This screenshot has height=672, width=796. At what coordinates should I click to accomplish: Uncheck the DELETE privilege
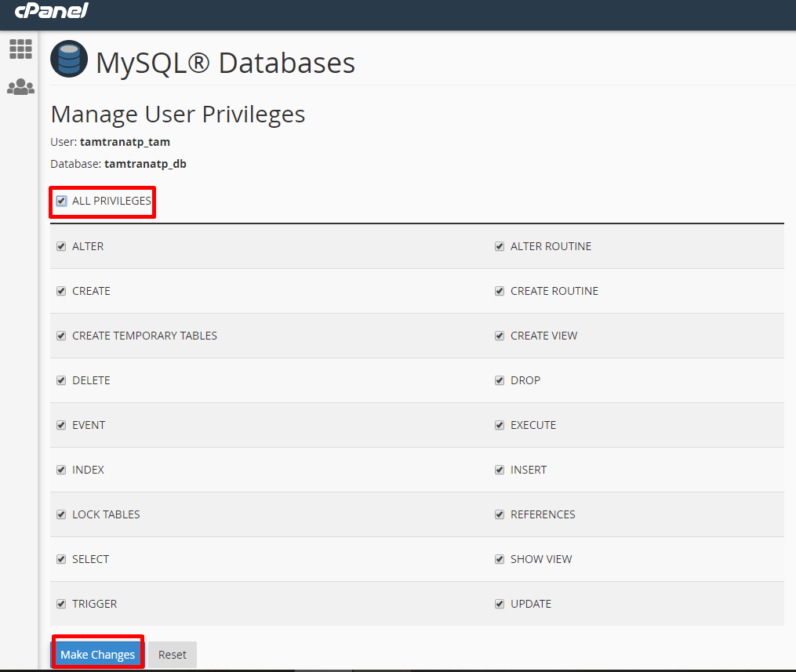(61, 380)
